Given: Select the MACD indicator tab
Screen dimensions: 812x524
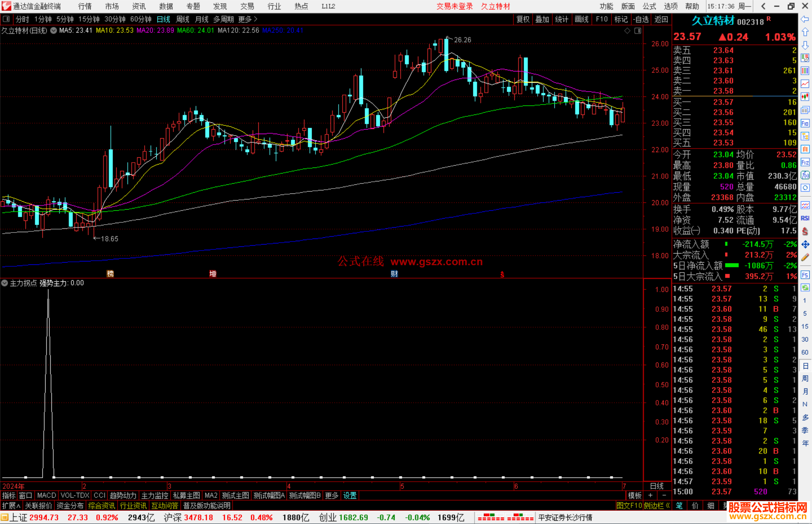Looking at the screenshot, I should pos(47,495).
